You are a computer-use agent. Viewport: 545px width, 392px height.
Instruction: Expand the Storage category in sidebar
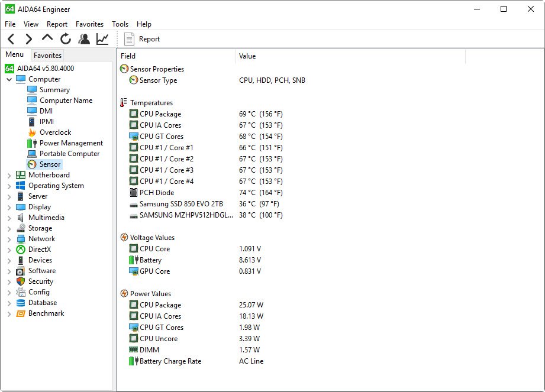click(x=9, y=228)
